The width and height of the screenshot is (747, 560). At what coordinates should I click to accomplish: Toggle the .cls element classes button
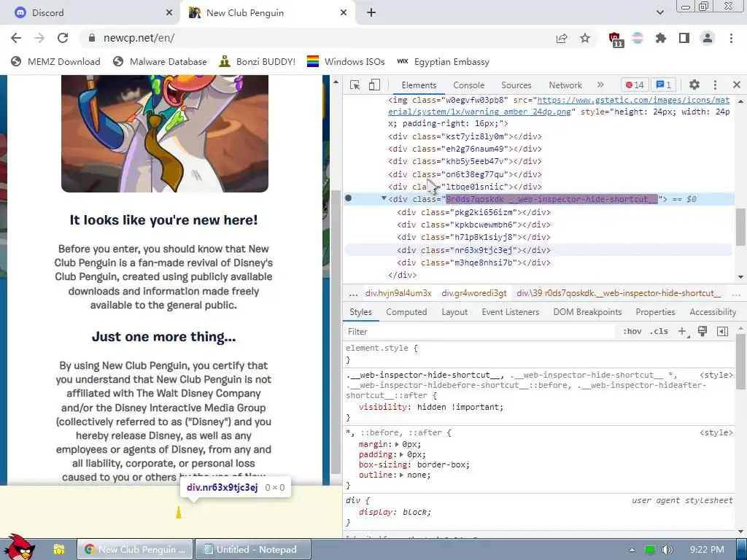[x=659, y=332]
